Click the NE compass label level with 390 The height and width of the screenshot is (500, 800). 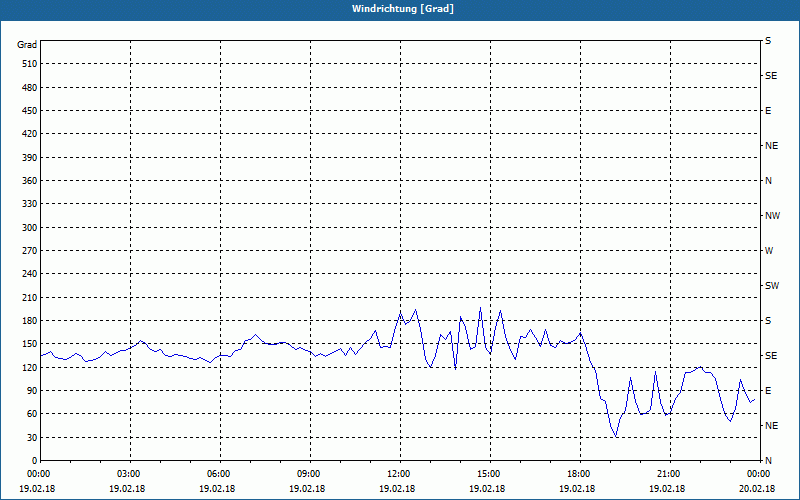coord(772,146)
